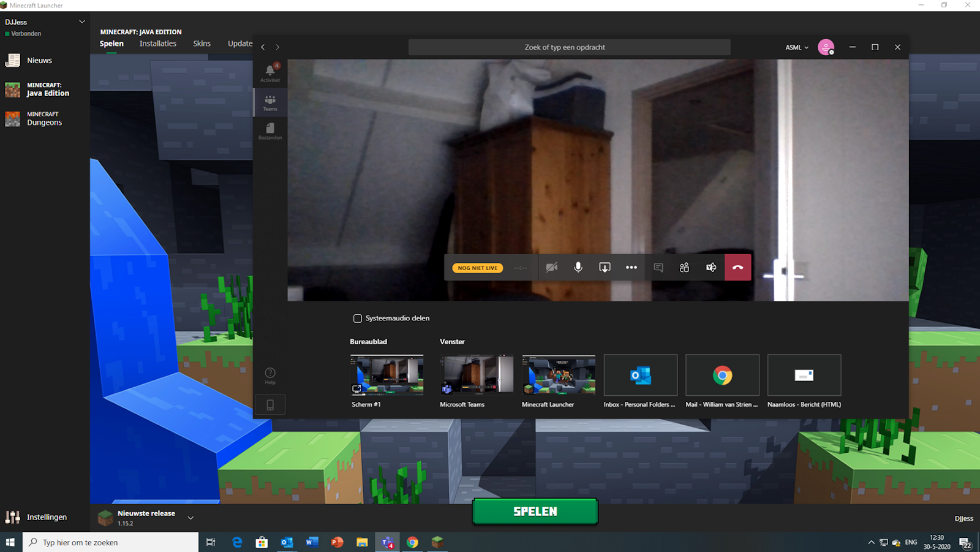This screenshot has width=980, height=552.
Task: Switch to the Update tab in launcher
Action: coord(240,43)
